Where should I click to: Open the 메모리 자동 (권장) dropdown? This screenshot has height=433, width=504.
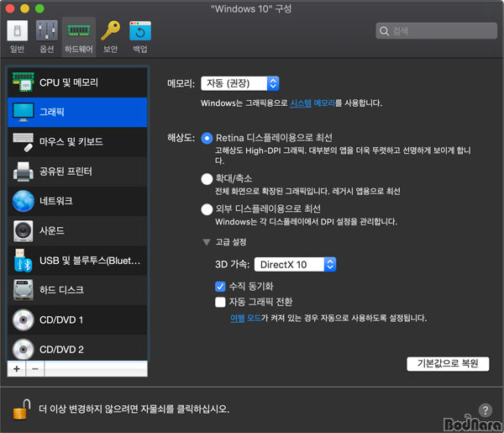239,83
